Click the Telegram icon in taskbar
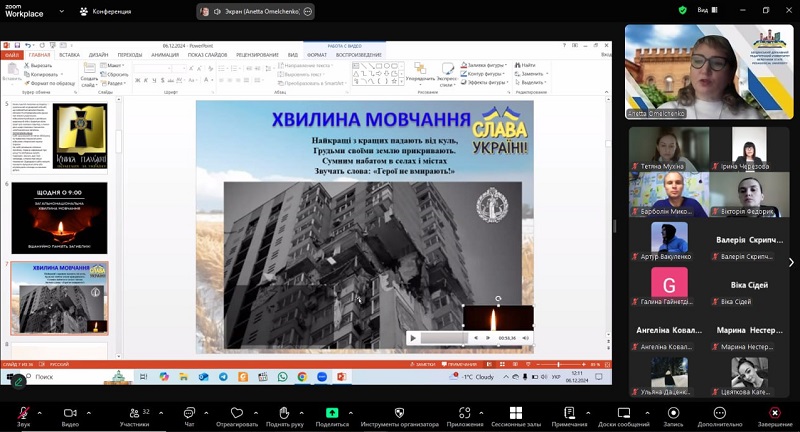Screen dimensions: 800x432 (223, 377)
